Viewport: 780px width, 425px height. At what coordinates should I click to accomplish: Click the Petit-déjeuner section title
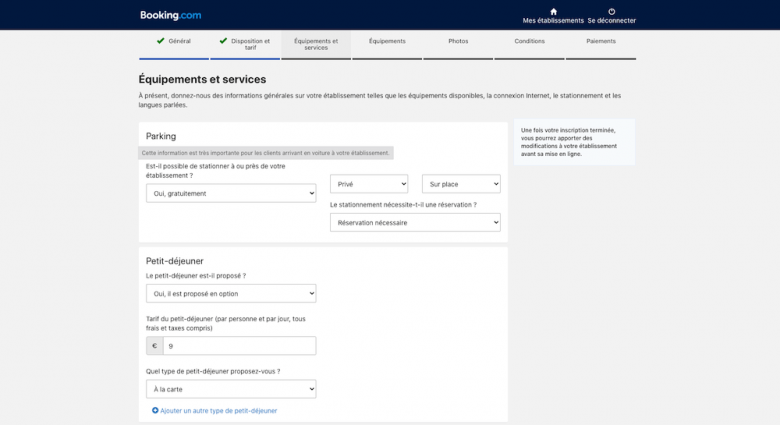pyautogui.click(x=175, y=261)
